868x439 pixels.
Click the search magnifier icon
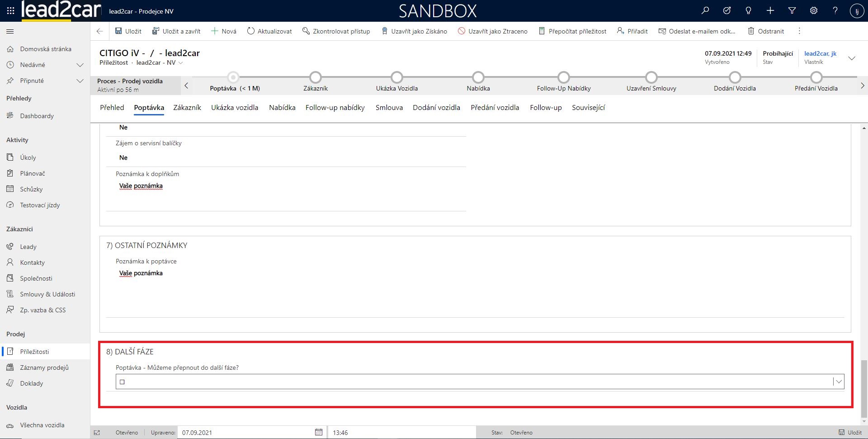click(705, 11)
